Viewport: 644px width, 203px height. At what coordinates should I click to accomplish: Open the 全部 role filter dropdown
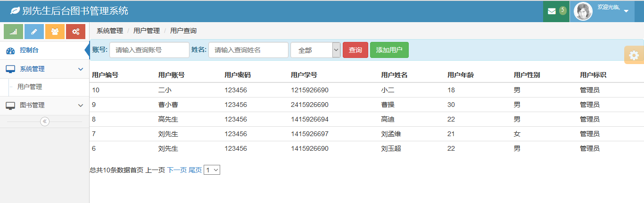point(315,50)
